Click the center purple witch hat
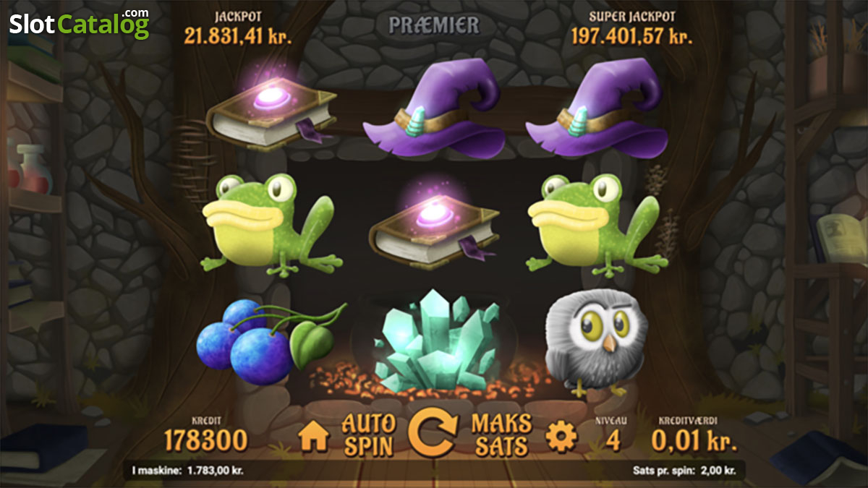 [434, 108]
